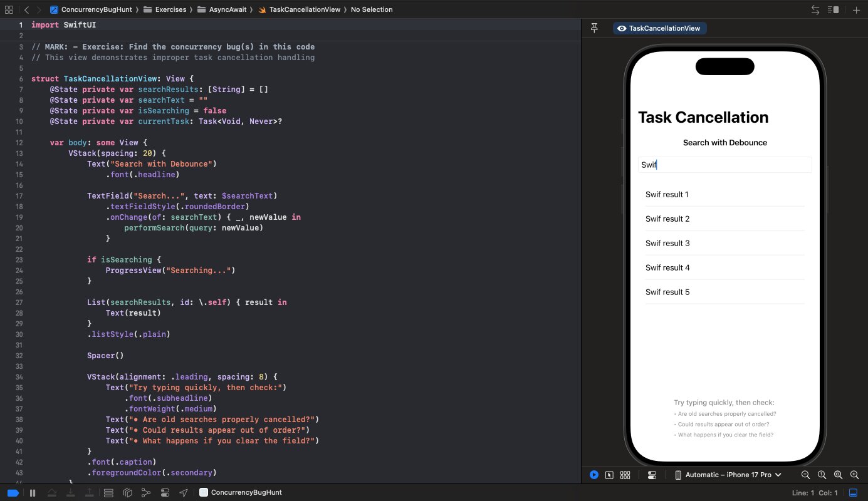
Task: Toggle breakpoints activation in debug bar
Action: 13,492
